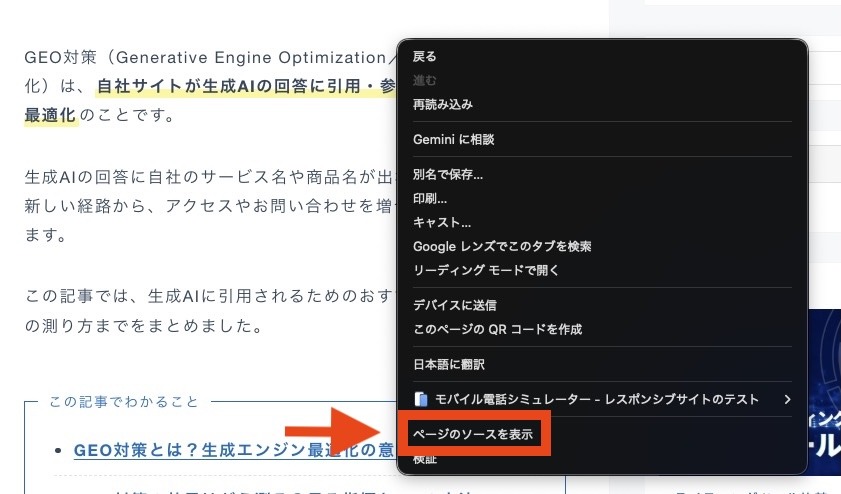Select デバイスに送信 menu entry
Screen dimensions: 841x494
(454, 305)
